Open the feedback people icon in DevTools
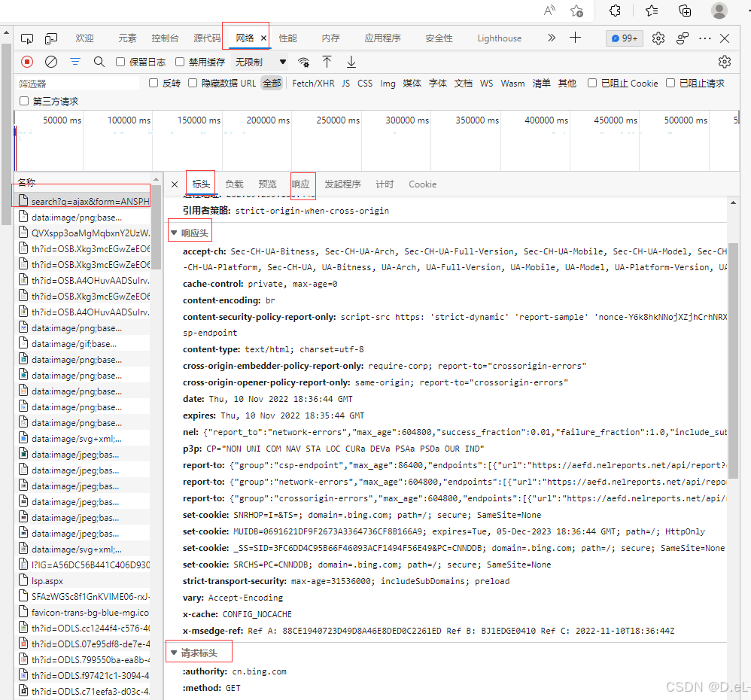 click(x=682, y=38)
